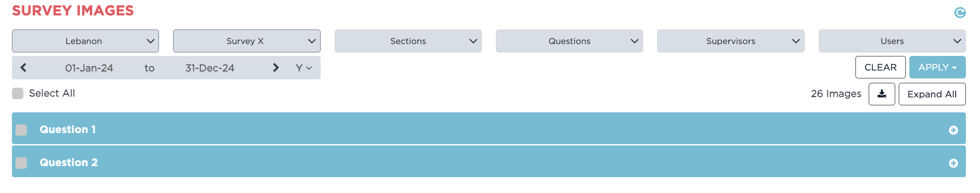Change the Y period selector
Viewport: 980px width, 193px height.
(303, 68)
